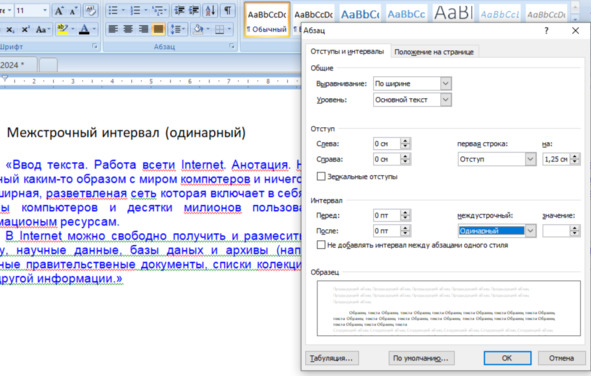The image size is (591, 376).
Task: Center the text
Action: pyautogui.click(x=128, y=29)
